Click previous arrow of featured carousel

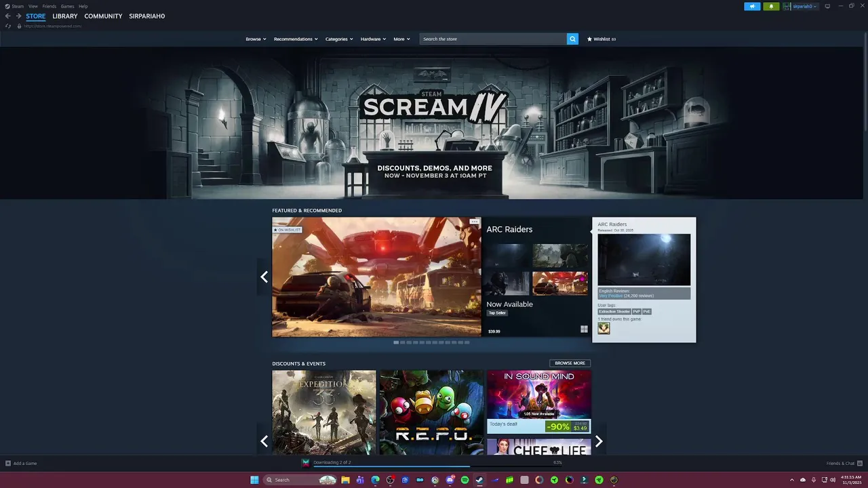point(264,277)
